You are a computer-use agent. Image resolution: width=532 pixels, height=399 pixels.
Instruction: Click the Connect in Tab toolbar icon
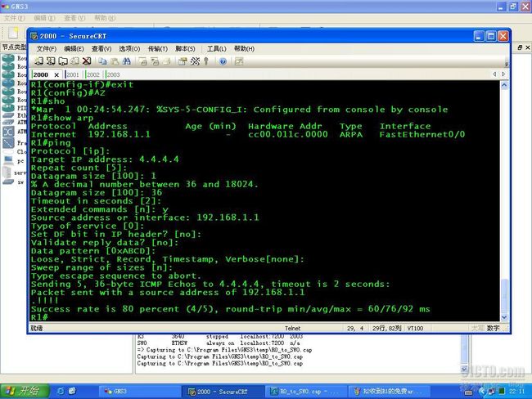63,61
